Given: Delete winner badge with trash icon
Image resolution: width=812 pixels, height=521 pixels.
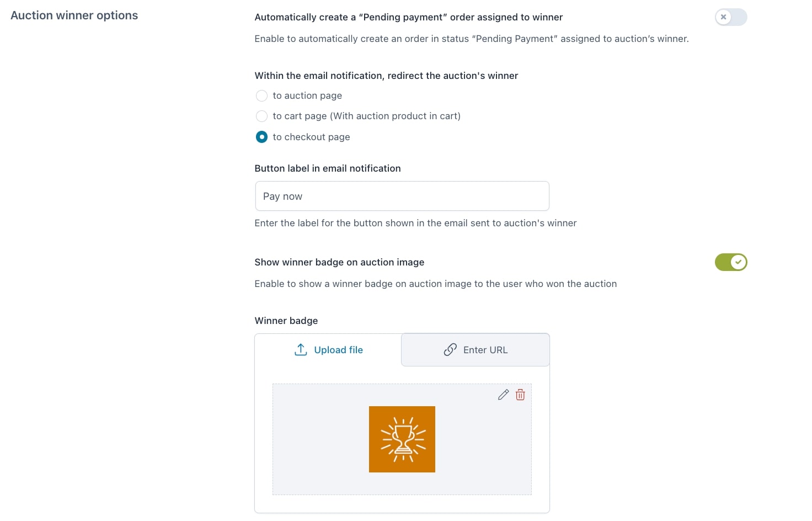Looking at the screenshot, I should [520, 395].
